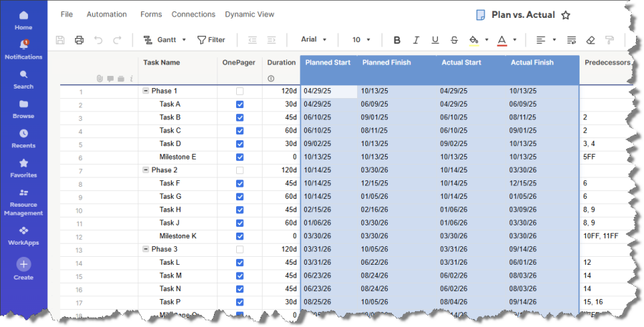Open the font size 10 dropdown
644x327 pixels.
361,40
